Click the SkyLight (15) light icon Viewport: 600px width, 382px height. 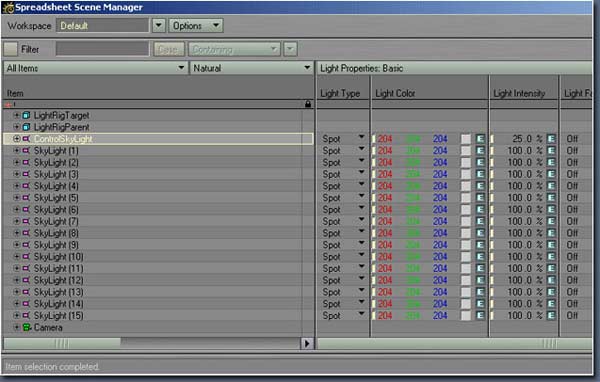click(x=26, y=315)
